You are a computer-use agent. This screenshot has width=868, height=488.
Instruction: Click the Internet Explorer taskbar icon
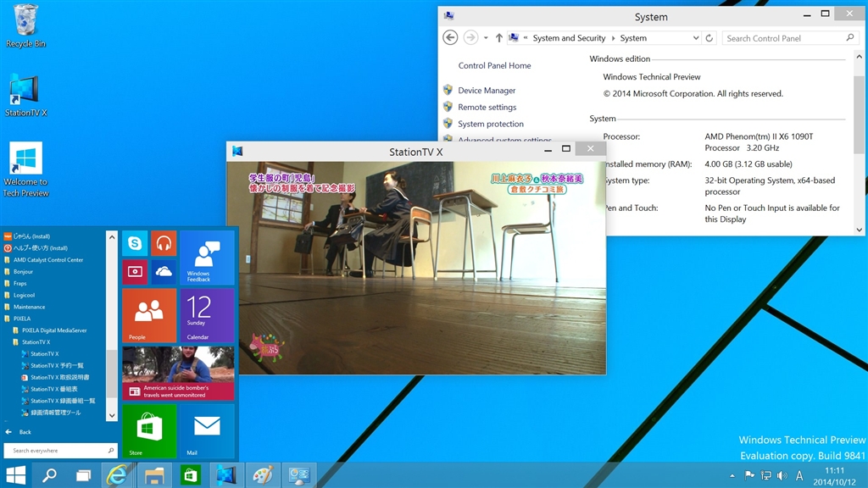click(117, 475)
